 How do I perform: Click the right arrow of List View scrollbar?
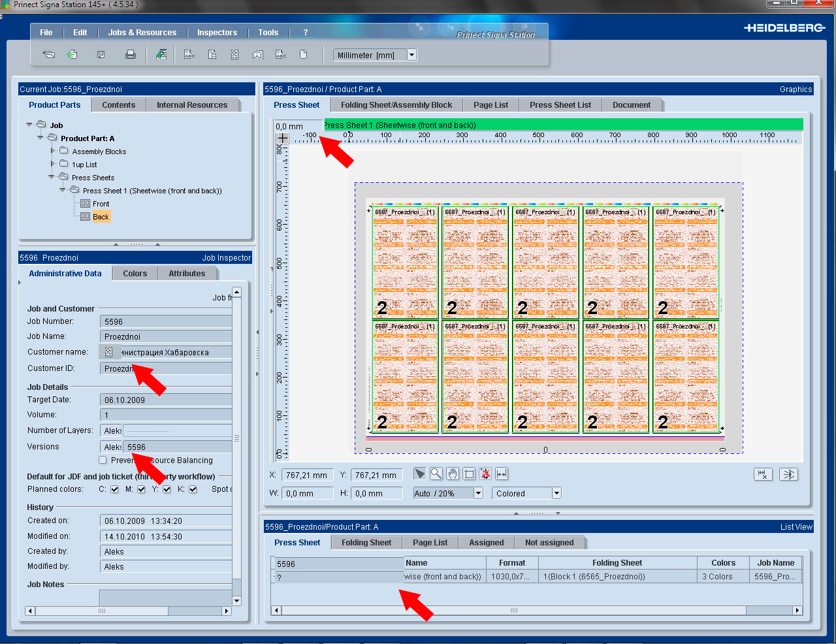[x=797, y=610]
